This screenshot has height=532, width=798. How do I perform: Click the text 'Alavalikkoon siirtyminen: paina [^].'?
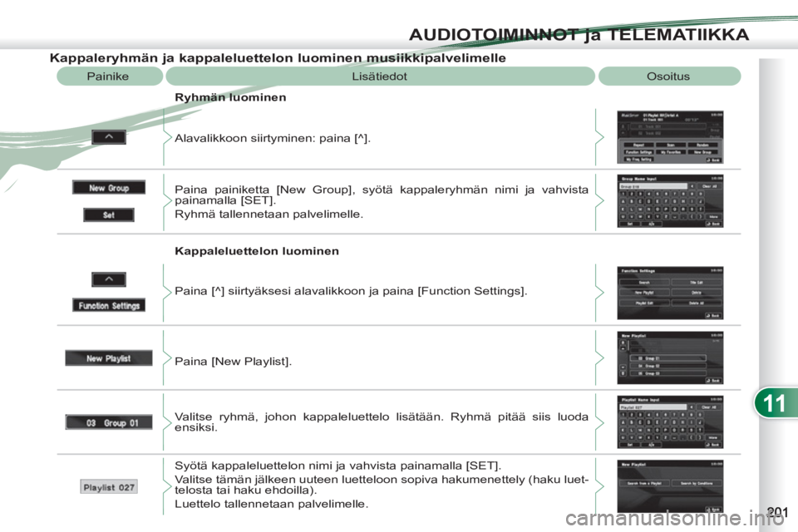coord(273,139)
